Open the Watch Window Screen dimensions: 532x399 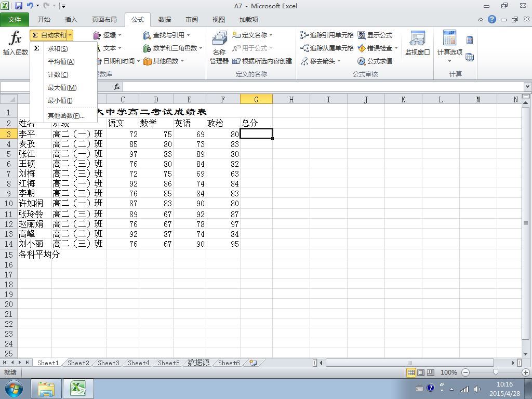(x=417, y=43)
